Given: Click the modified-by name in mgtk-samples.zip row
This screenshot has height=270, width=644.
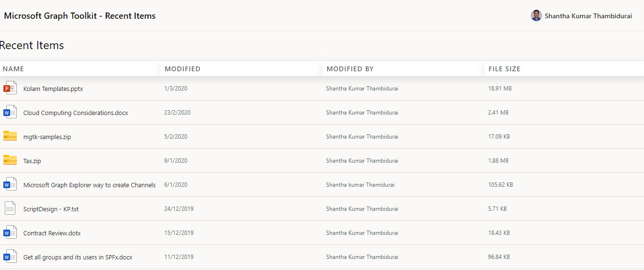Looking at the screenshot, I should [x=362, y=137].
